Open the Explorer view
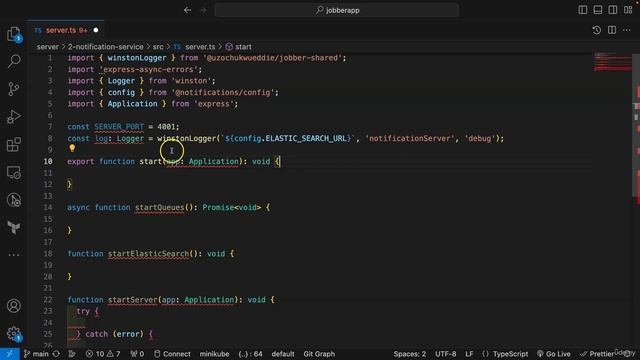Viewport: 640px width, 360px height. [13, 33]
